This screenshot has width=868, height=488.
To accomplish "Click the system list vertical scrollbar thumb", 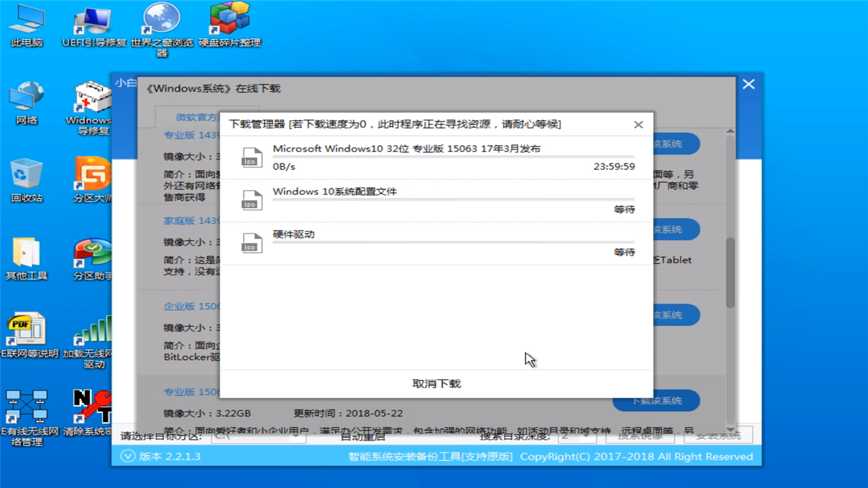I will [x=730, y=272].
